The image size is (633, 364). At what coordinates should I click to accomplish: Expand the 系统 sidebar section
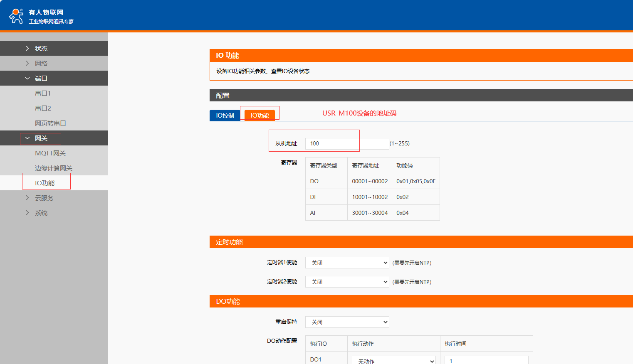[x=41, y=213]
